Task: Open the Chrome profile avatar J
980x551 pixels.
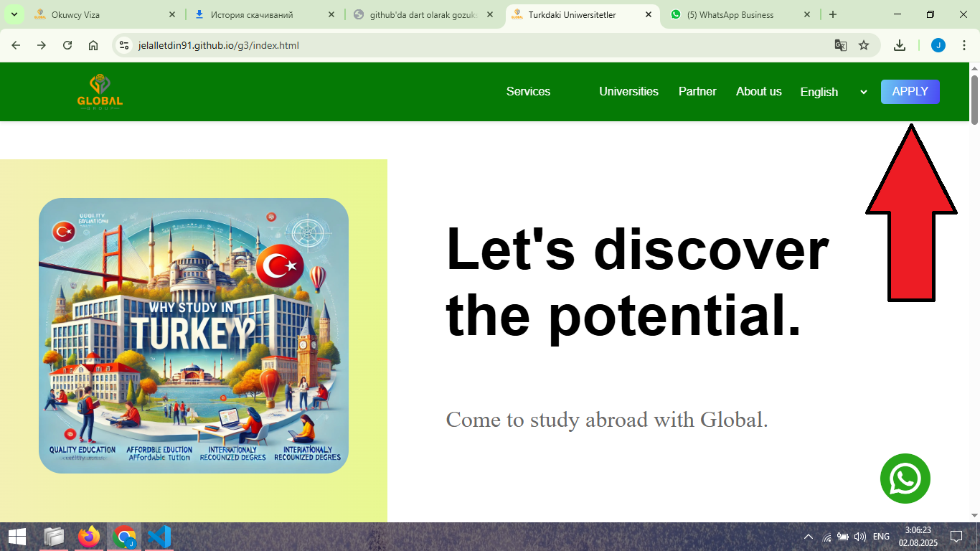Action: coord(938,45)
